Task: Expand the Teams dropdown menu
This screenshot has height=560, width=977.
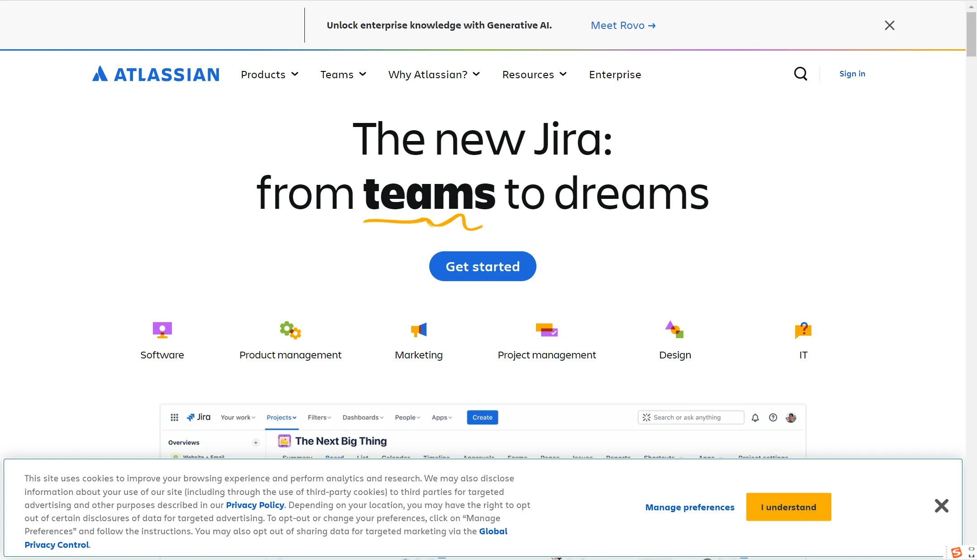Action: click(x=344, y=75)
